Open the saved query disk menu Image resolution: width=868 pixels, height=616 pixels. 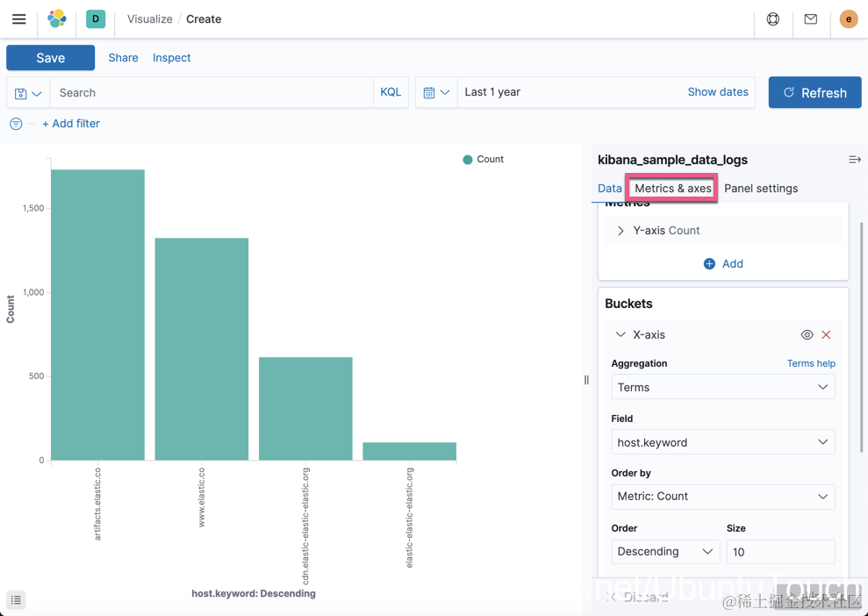point(28,93)
